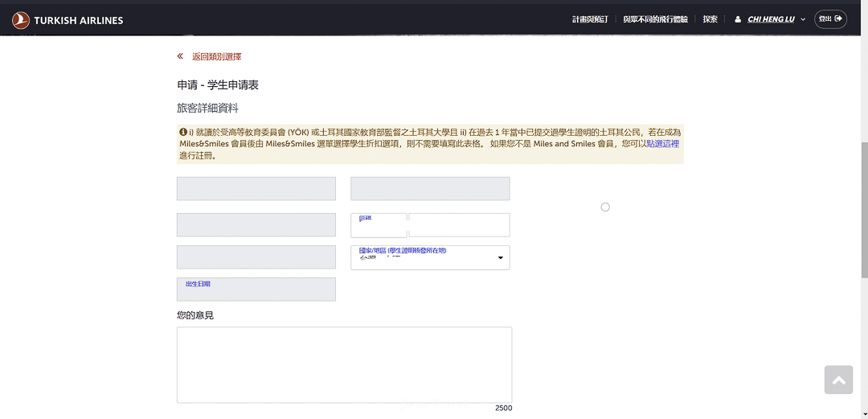Select the radio button right of the form
The width and height of the screenshot is (868, 419).
click(x=605, y=207)
